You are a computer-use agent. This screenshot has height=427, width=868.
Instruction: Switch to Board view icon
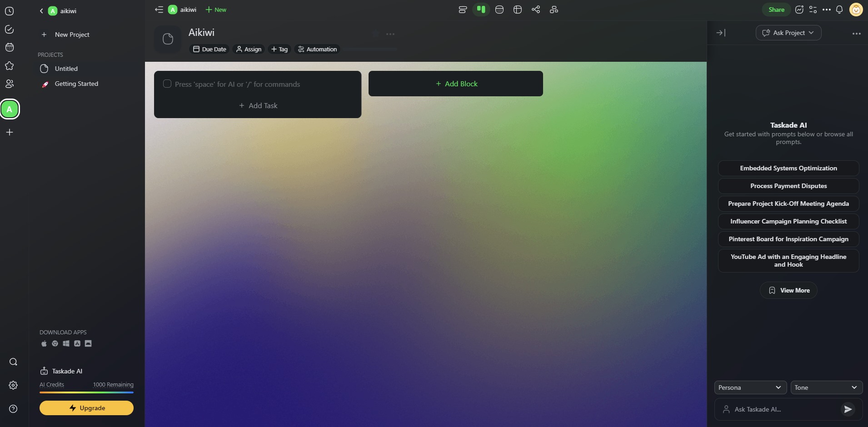(481, 10)
